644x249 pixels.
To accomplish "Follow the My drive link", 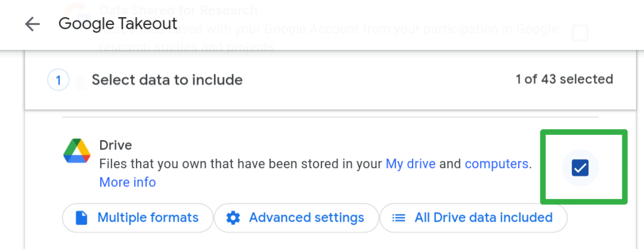I will pos(410,164).
